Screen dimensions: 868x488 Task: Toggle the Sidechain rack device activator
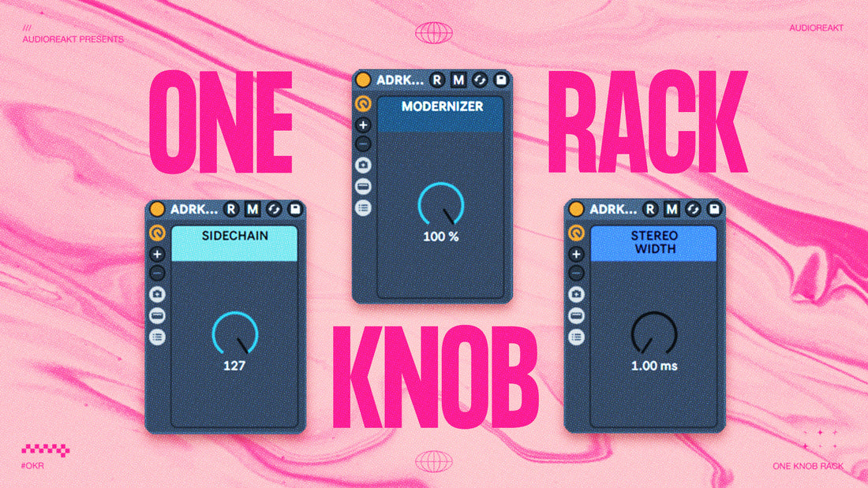(x=157, y=209)
